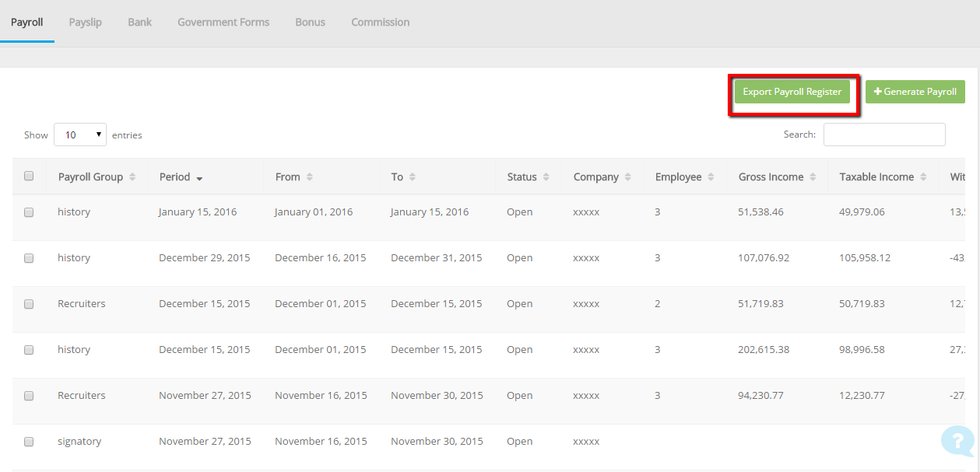Sort by Status column

coord(528,177)
